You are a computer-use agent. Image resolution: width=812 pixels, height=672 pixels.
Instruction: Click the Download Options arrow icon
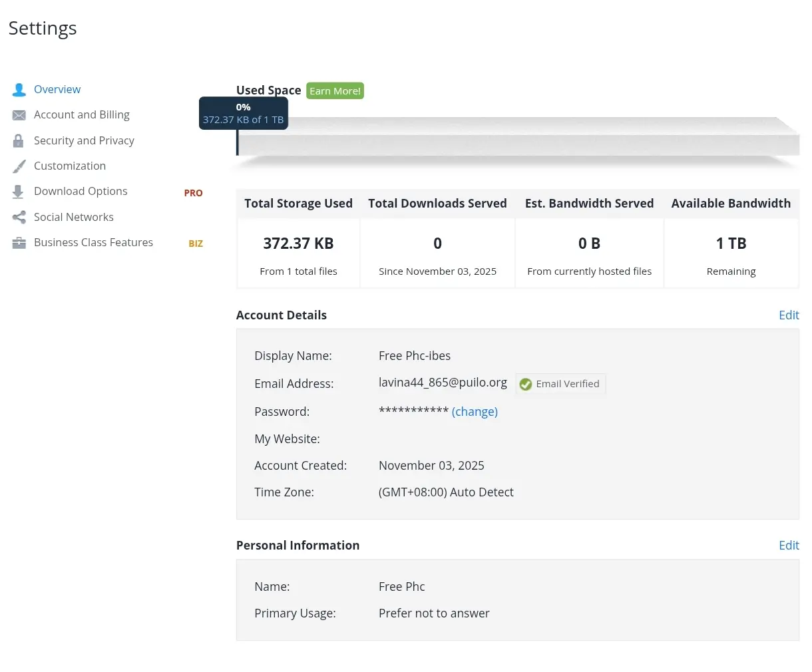(x=19, y=192)
